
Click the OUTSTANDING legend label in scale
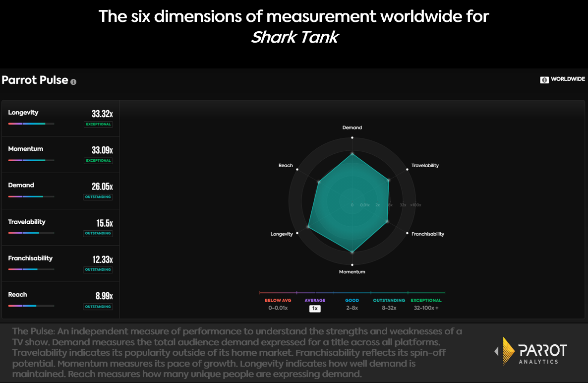pyautogui.click(x=389, y=301)
